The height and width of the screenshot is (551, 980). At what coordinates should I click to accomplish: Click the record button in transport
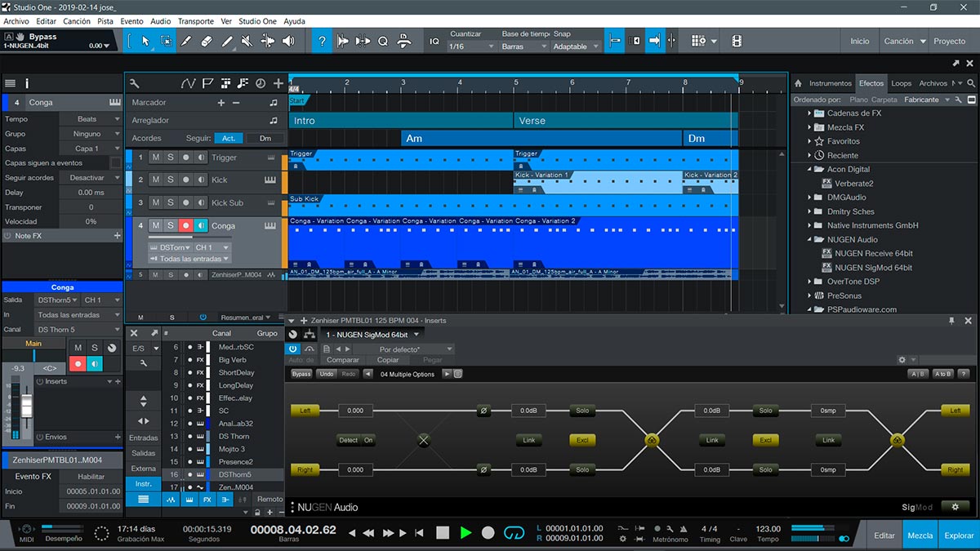point(488,533)
